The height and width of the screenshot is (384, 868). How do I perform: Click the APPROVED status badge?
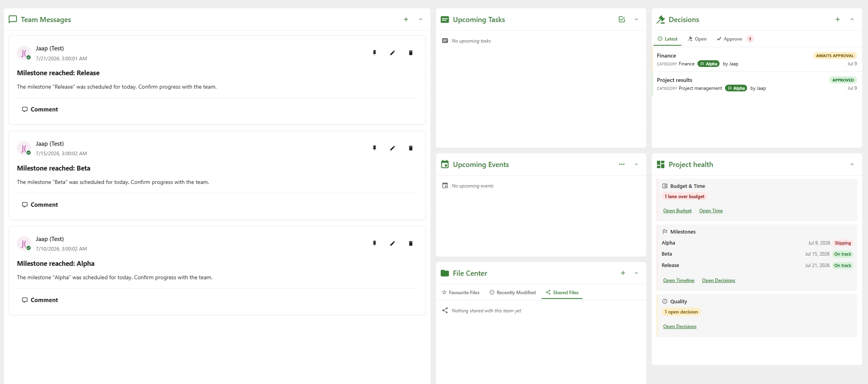tap(843, 80)
